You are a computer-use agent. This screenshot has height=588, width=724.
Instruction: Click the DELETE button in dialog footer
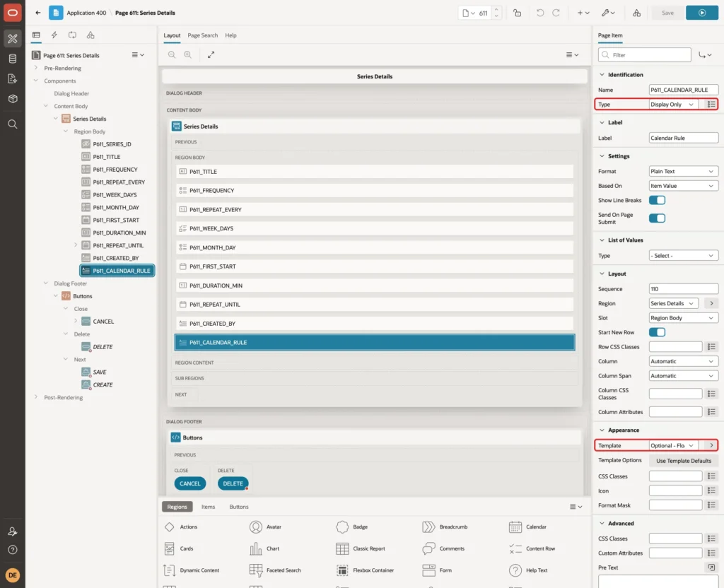tap(233, 483)
